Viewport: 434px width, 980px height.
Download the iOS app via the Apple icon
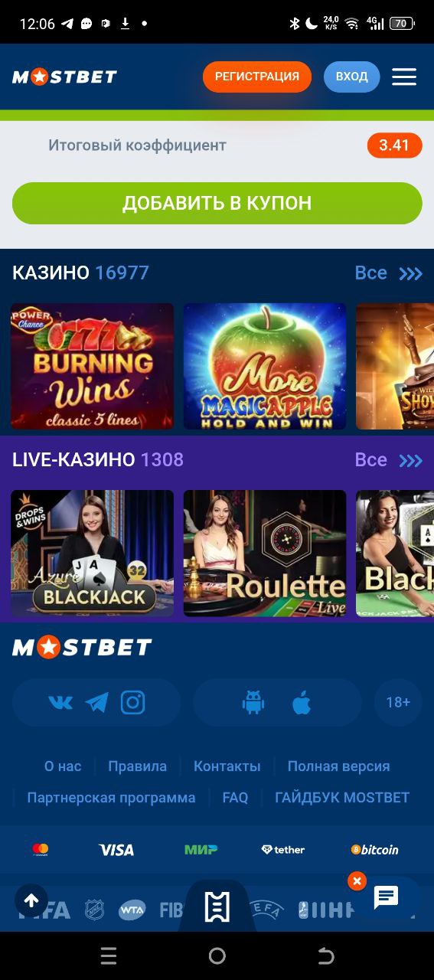[x=302, y=702]
